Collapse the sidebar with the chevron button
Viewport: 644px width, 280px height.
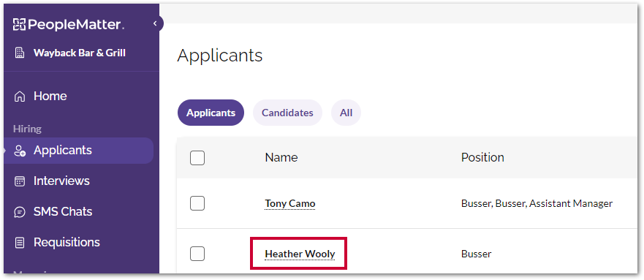click(156, 23)
